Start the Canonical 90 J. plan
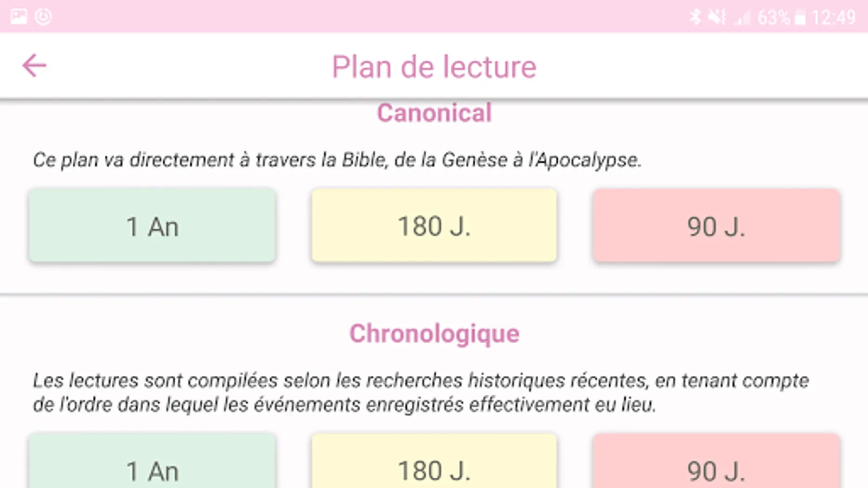 pos(716,226)
